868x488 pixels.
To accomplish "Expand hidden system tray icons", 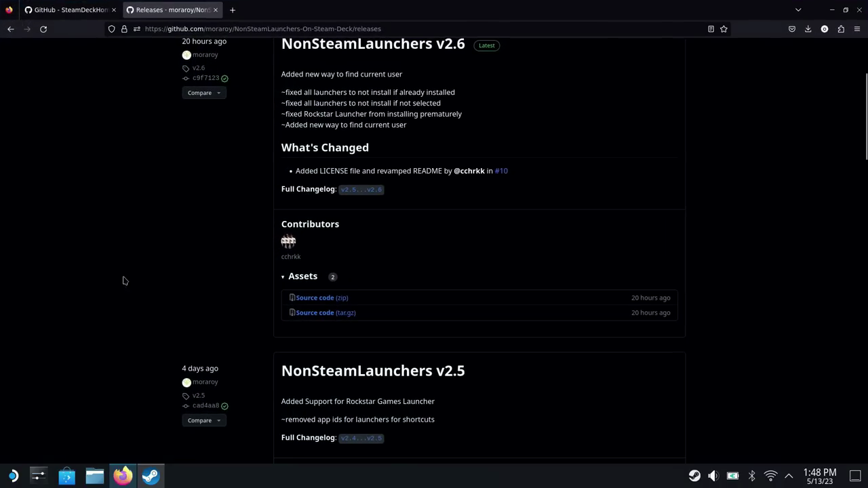I will (x=789, y=476).
